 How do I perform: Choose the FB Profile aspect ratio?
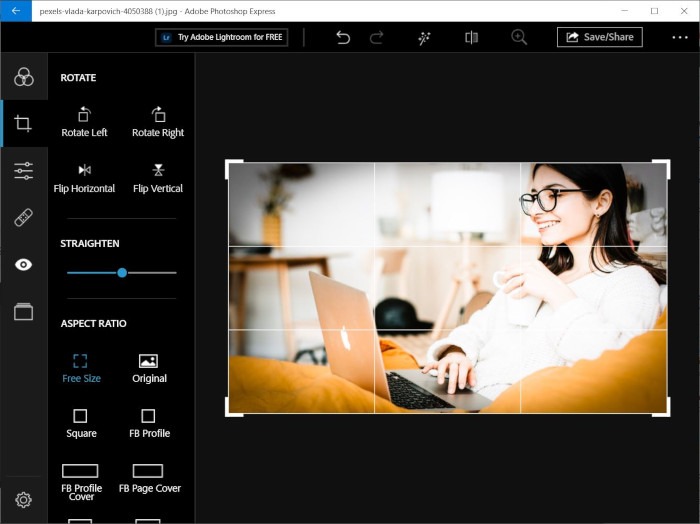pos(149,424)
